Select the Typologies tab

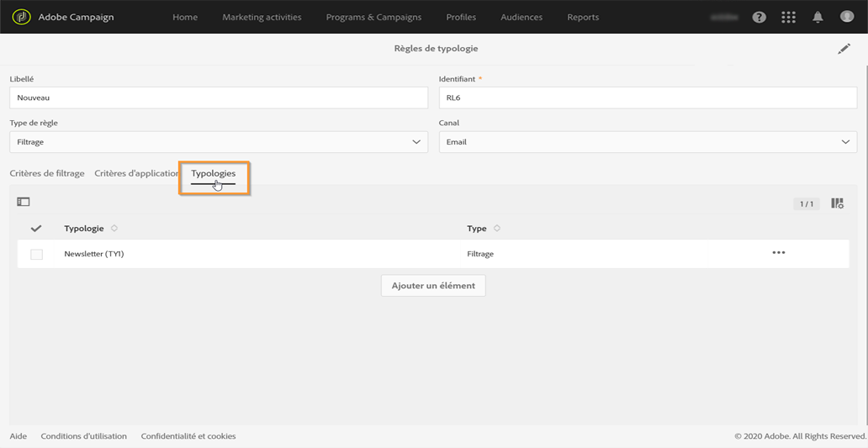[x=213, y=174]
